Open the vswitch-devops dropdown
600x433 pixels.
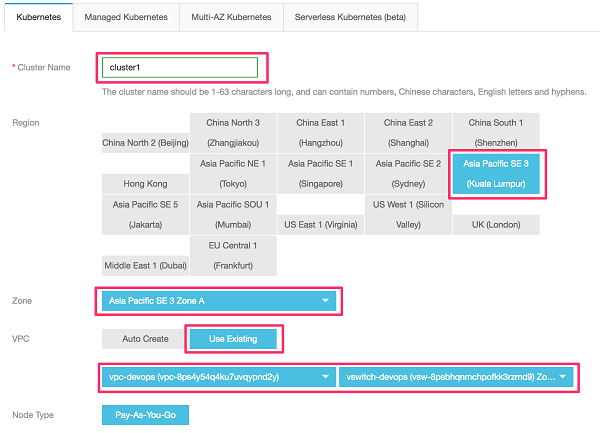click(x=458, y=377)
